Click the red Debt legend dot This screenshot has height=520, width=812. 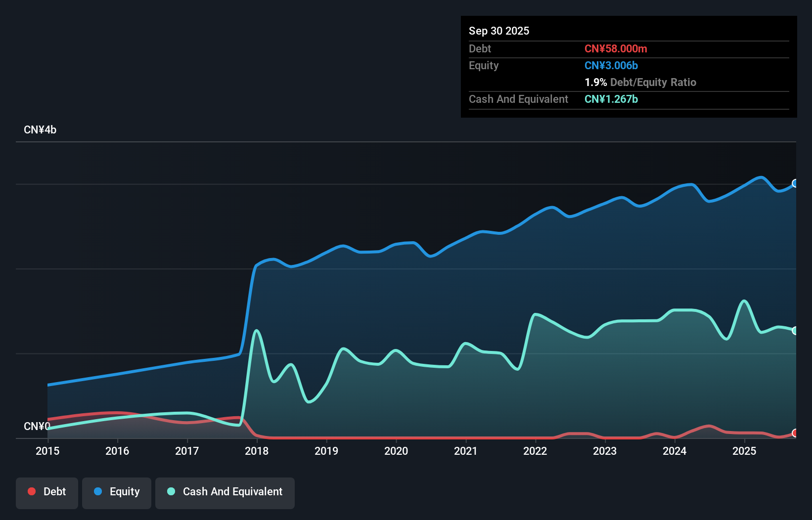32,491
